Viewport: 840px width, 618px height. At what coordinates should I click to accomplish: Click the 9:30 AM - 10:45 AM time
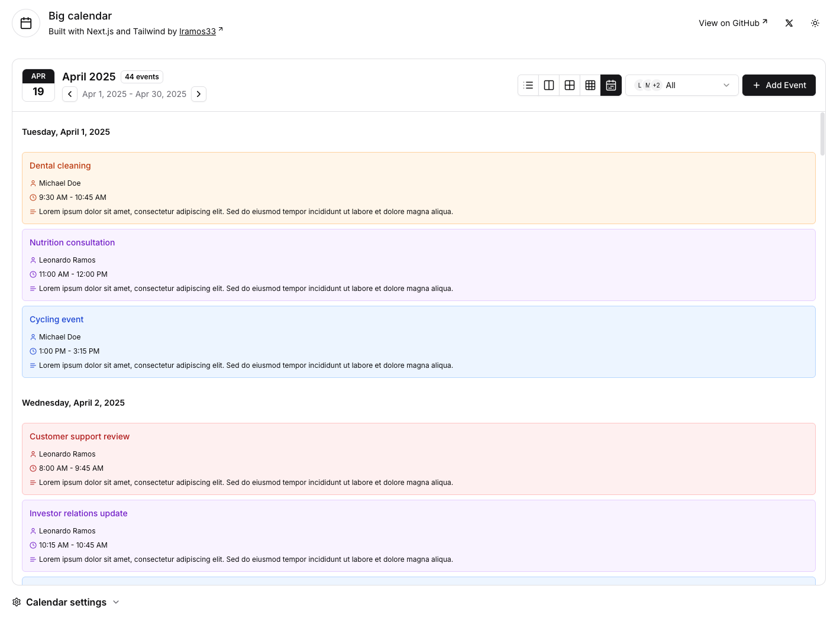point(73,198)
